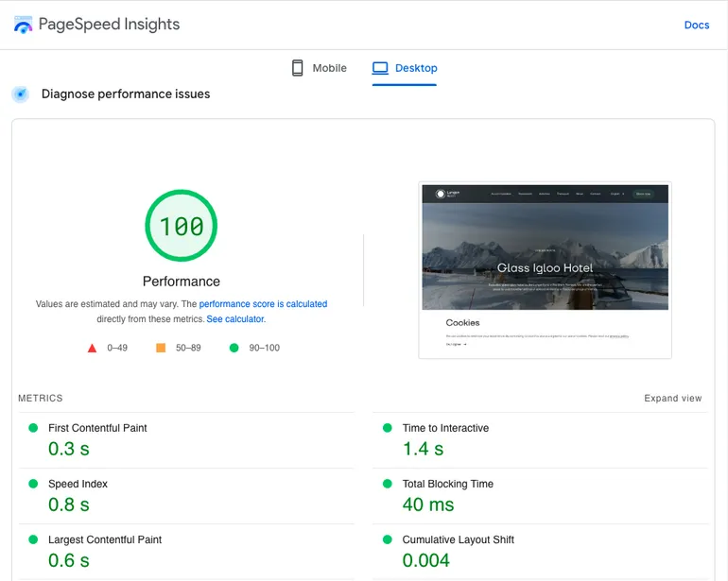Open the See calculator link
The width and height of the screenshot is (728, 581).
coord(235,319)
